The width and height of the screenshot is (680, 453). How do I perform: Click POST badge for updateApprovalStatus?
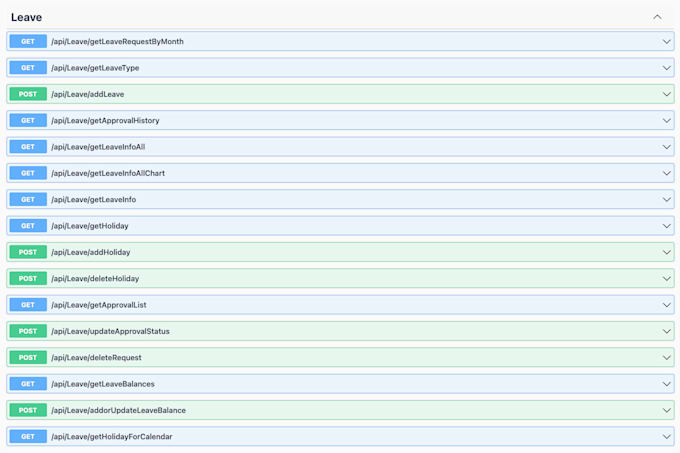click(28, 331)
